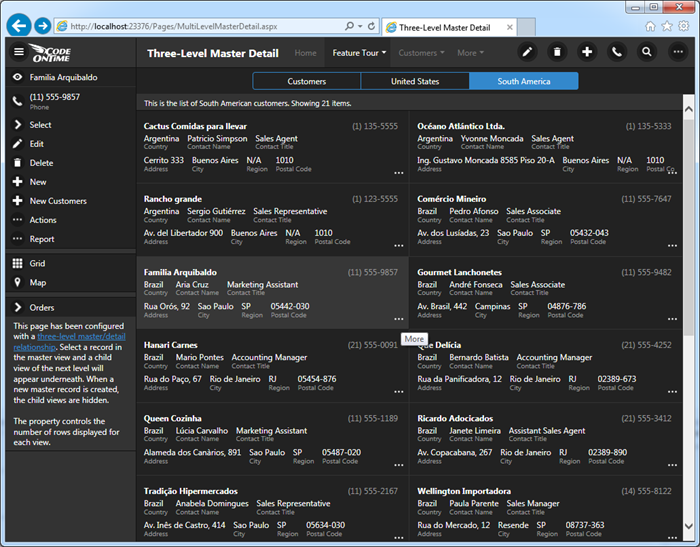Click the plus add icon in top toolbar

click(587, 52)
